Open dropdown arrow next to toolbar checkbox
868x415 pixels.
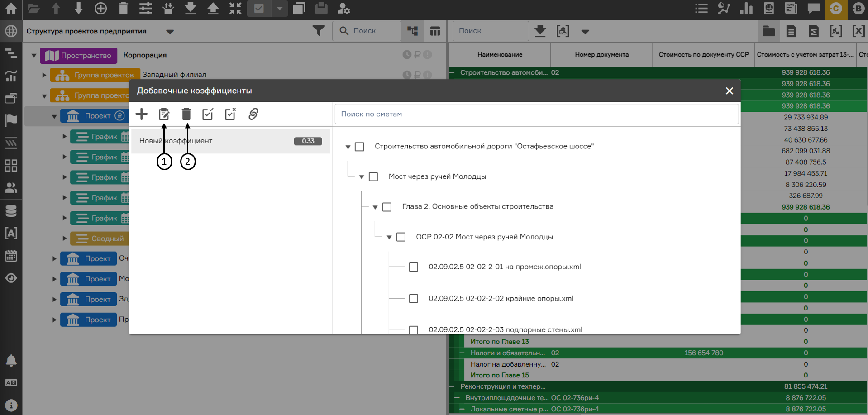[x=280, y=9]
